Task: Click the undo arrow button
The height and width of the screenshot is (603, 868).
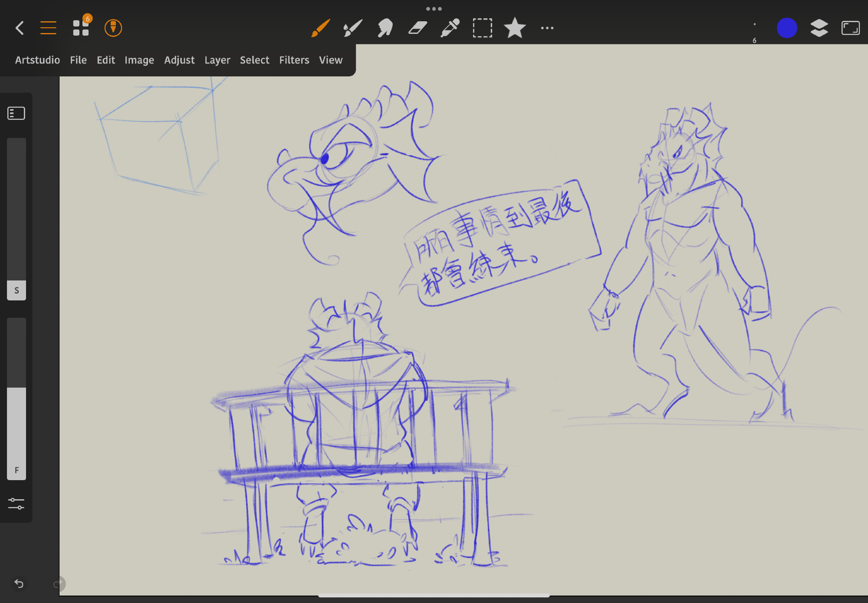Action: click(19, 583)
